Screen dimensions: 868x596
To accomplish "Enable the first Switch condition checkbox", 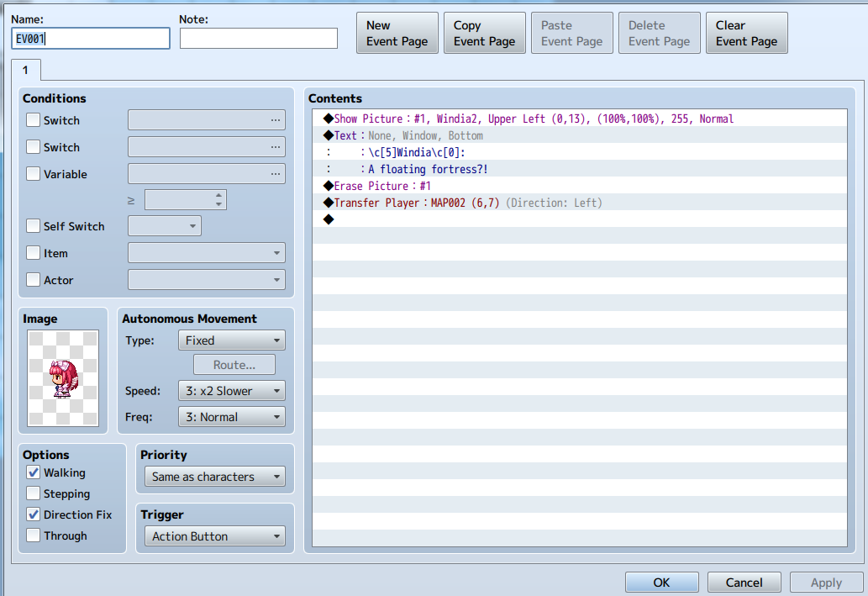I will click(34, 120).
